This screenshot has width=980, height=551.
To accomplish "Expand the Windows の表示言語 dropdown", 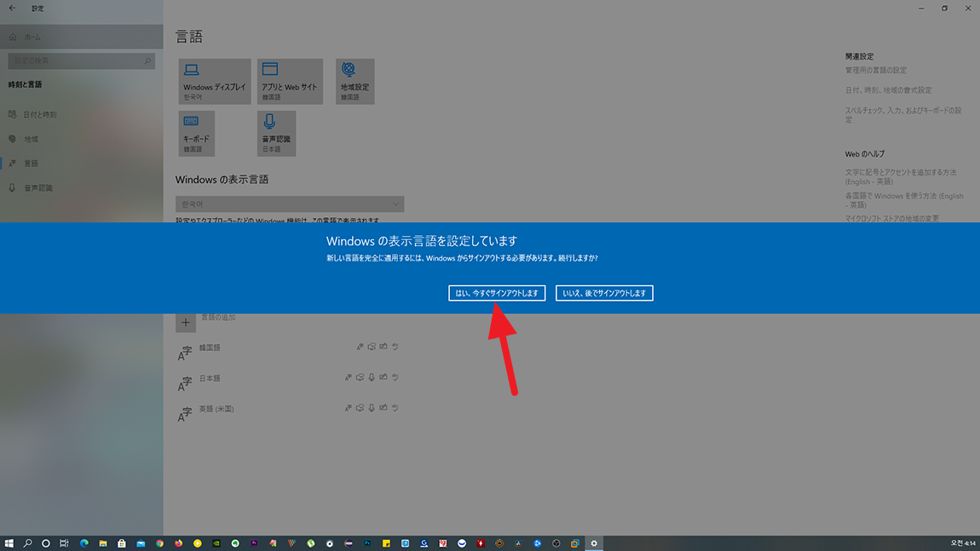I will point(290,204).
